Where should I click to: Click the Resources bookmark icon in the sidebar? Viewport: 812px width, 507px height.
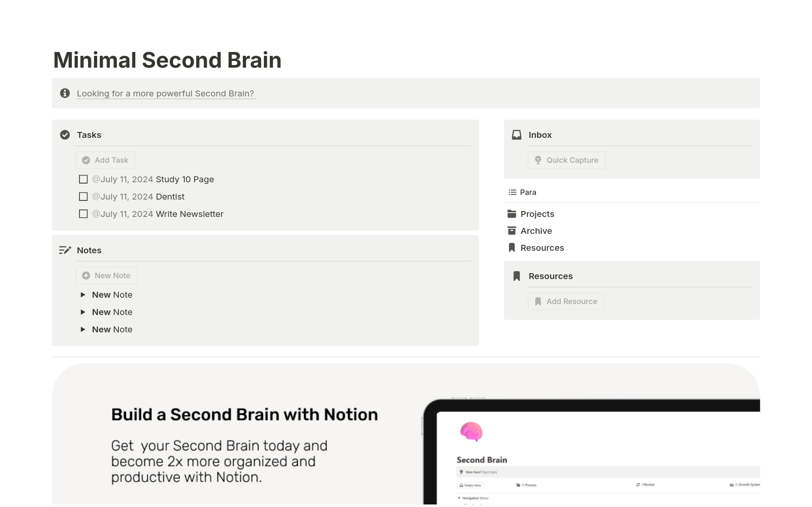pyautogui.click(x=511, y=247)
